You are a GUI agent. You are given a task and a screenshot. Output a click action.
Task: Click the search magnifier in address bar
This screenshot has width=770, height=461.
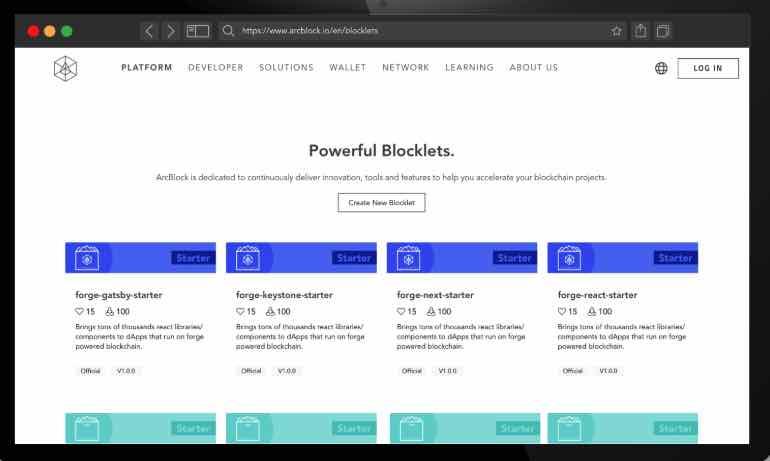click(x=228, y=31)
